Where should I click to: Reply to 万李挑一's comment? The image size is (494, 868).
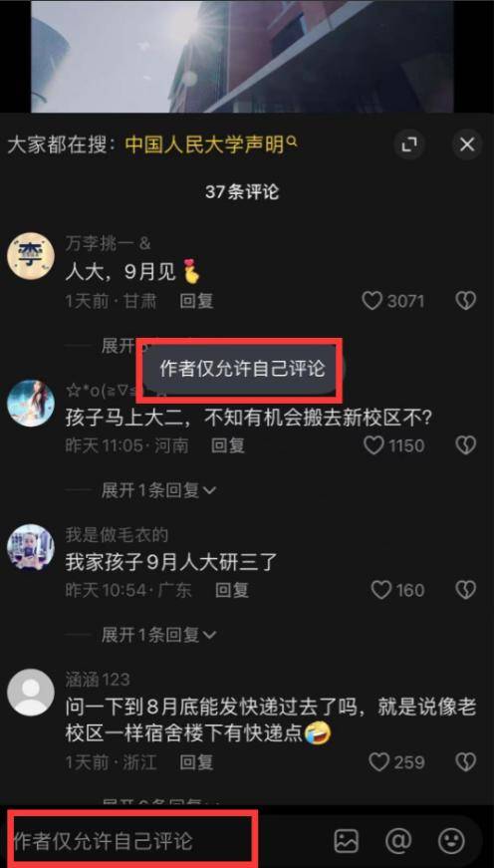[196, 301]
